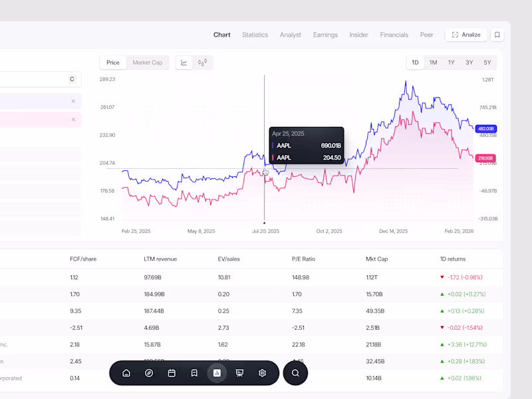Open the calendar icon in bottom dock

coord(172,373)
